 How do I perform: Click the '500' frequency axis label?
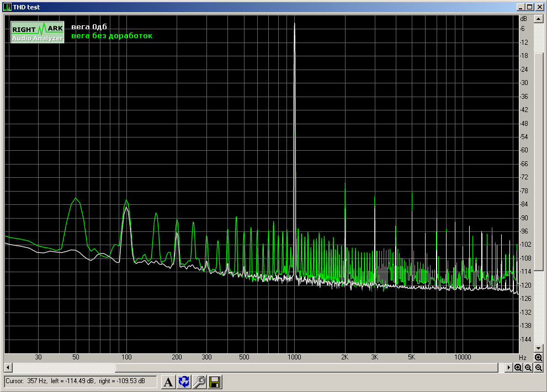coord(244,357)
